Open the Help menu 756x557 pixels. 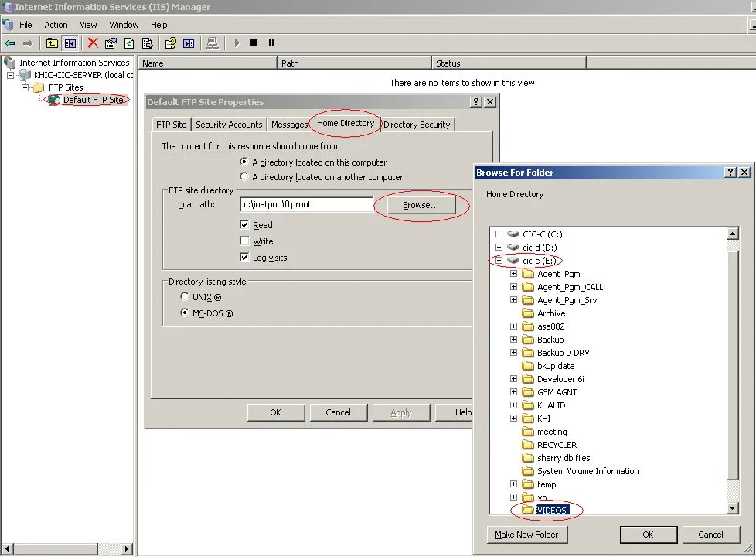coord(158,25)
